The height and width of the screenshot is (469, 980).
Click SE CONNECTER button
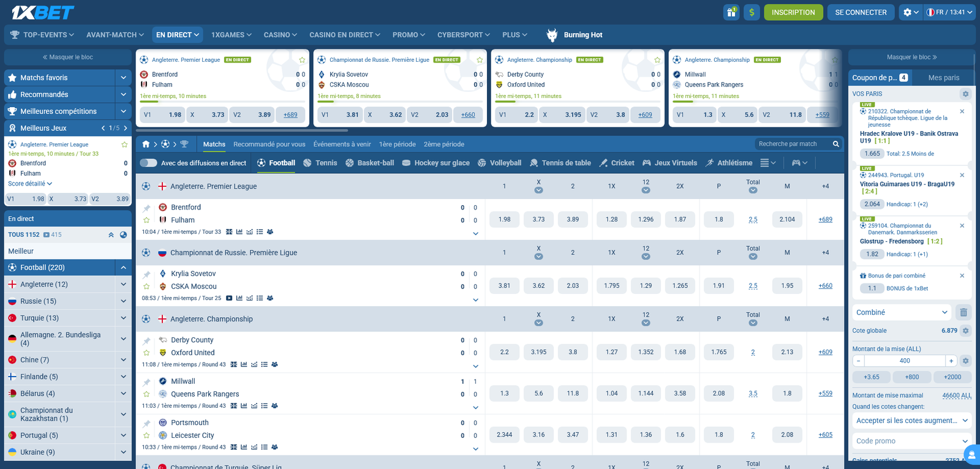tap(861, 12)
